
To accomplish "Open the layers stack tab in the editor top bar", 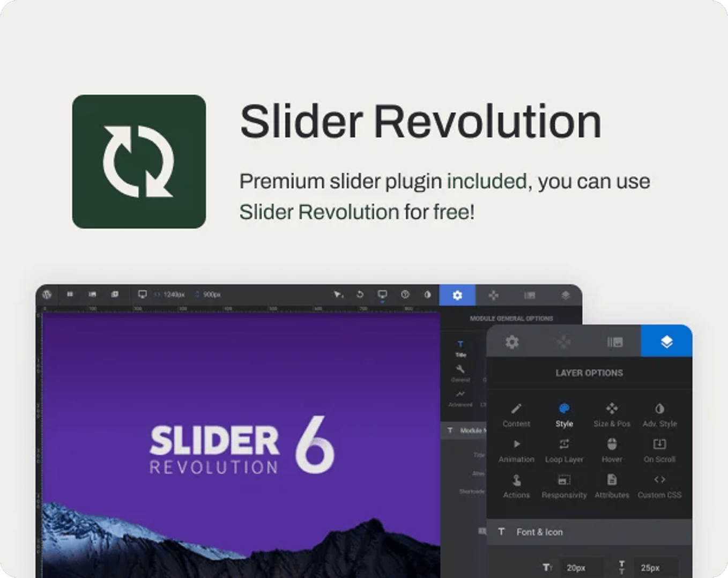I will 565,295.
